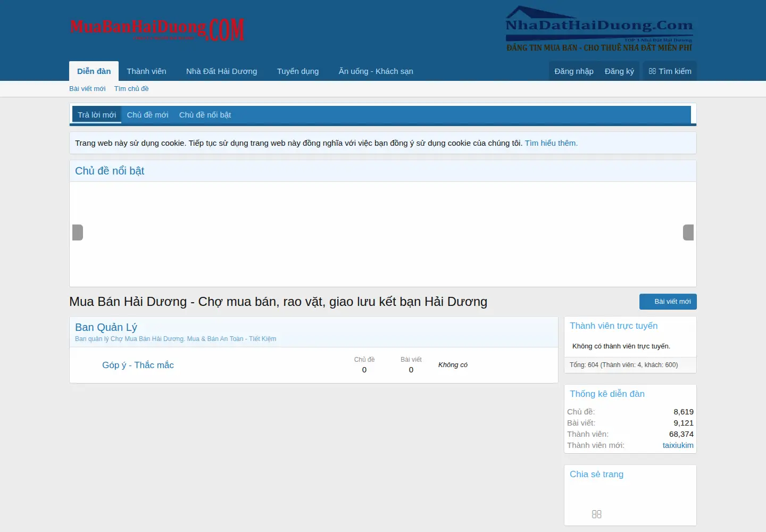
Task: Open the Thành viên trực tuyến heading
Action: [614, 326]
